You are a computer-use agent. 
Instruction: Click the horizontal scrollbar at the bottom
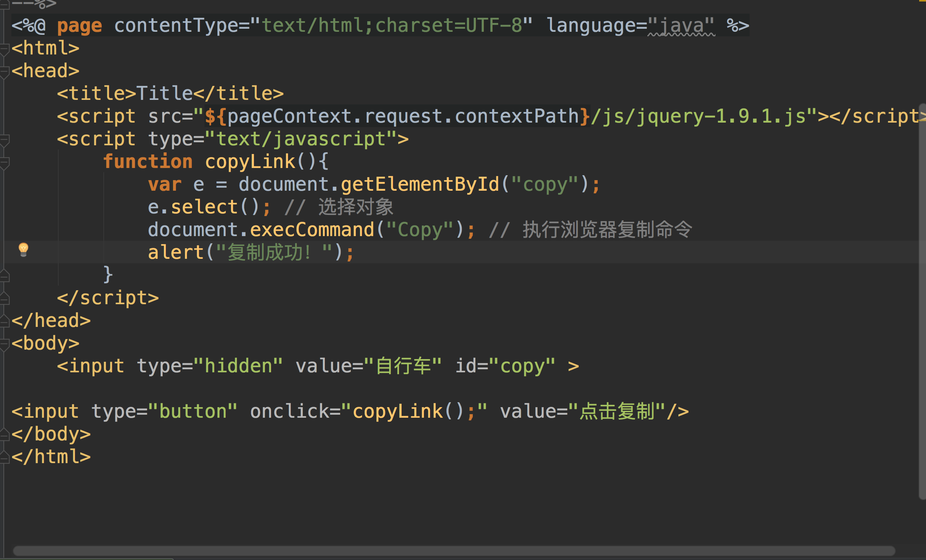(454, 551)
